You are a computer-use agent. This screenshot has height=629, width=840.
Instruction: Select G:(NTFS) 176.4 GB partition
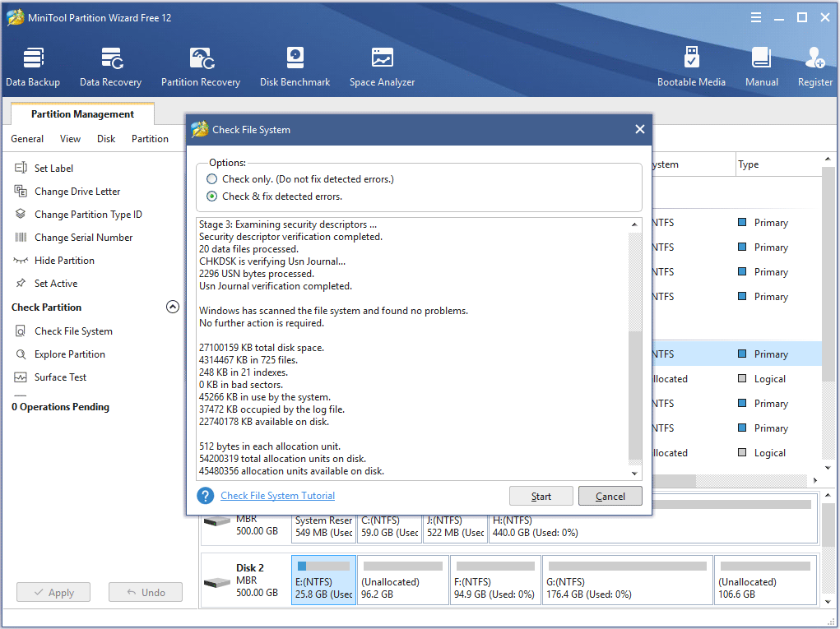[x=627, y=580]
